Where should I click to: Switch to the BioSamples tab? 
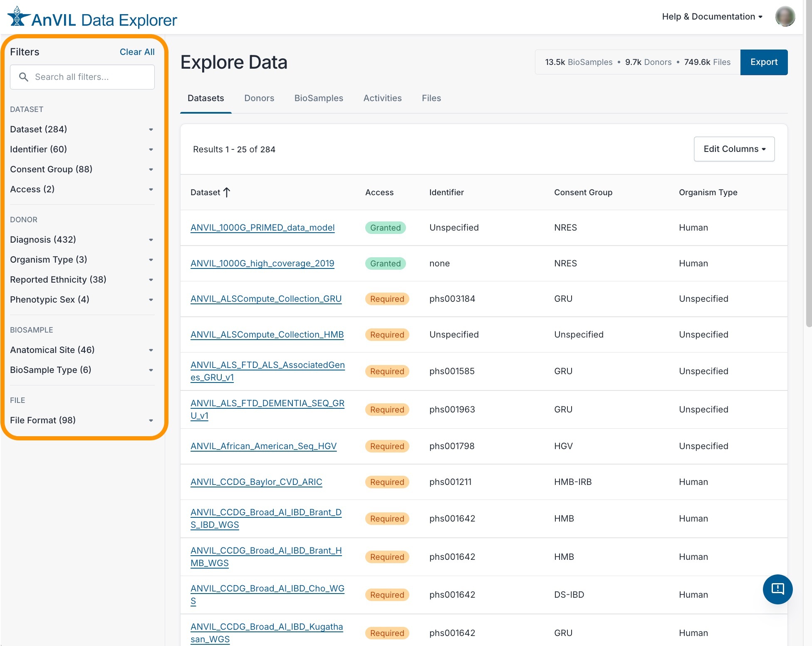pos(319,98)
